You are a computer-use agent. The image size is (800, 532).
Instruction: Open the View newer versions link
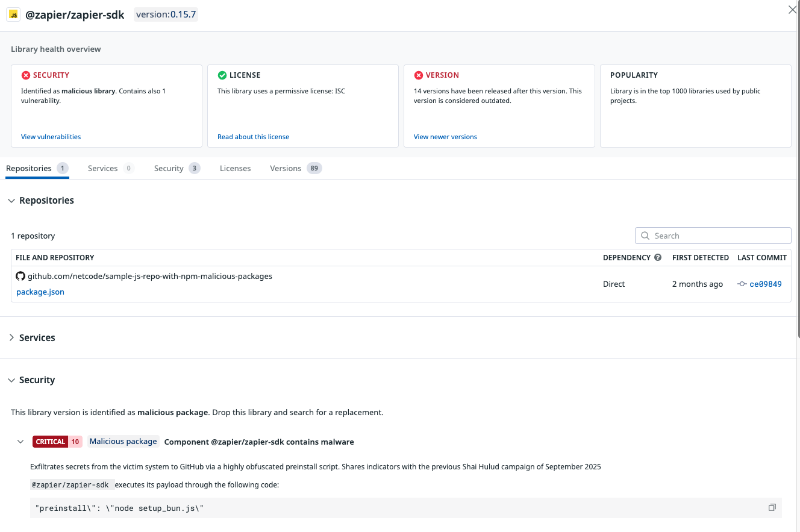tap(445, 137)
